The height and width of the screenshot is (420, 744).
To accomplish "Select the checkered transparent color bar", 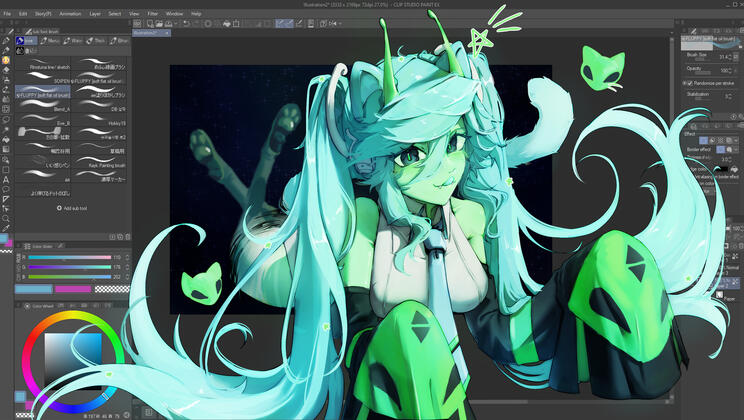I will click(112, 289).
